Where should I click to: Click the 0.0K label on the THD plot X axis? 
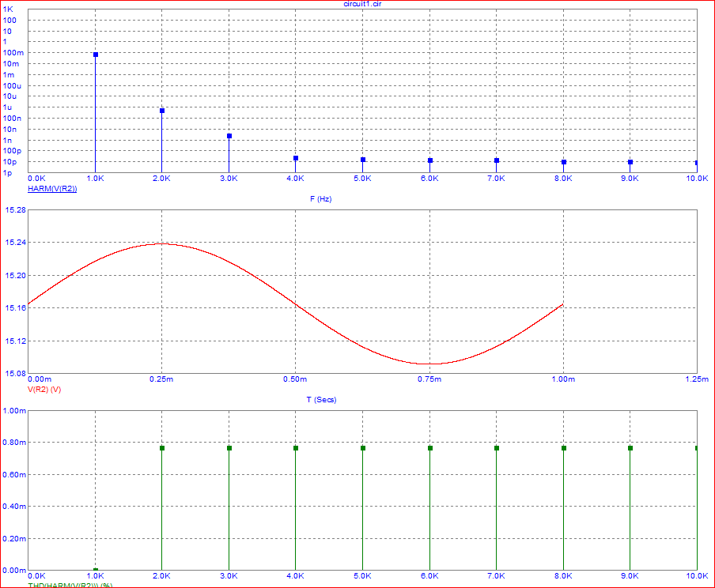pos(36,576)
